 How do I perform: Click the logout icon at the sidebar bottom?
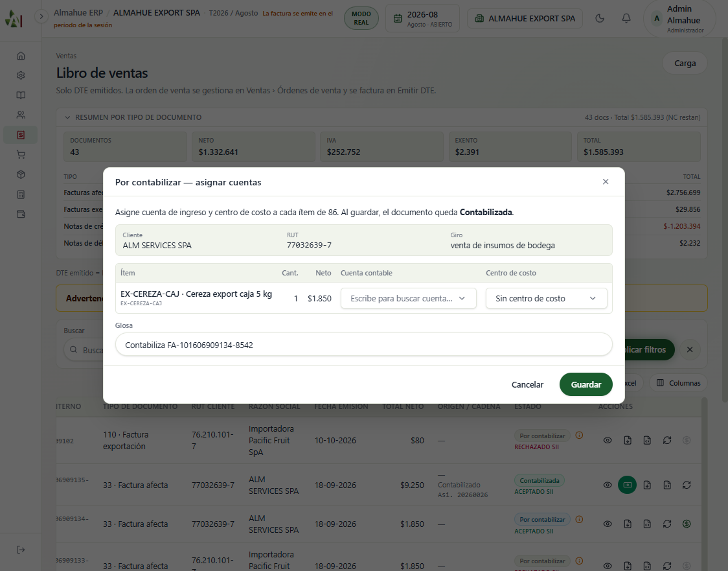[21, 550]
